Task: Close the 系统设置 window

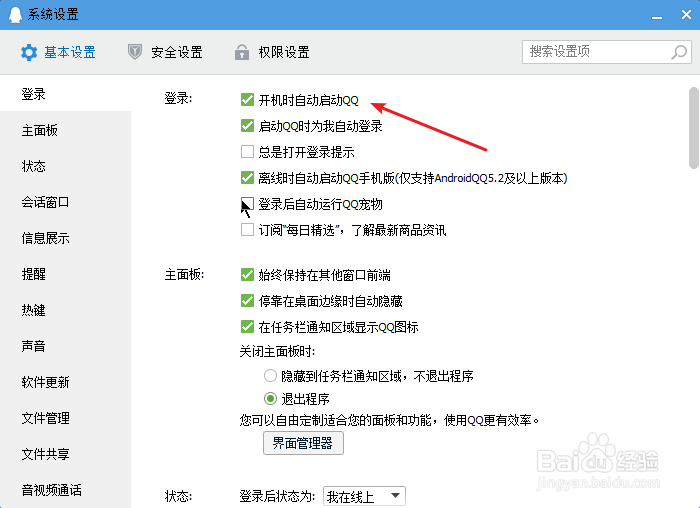Action: (687, 15)
